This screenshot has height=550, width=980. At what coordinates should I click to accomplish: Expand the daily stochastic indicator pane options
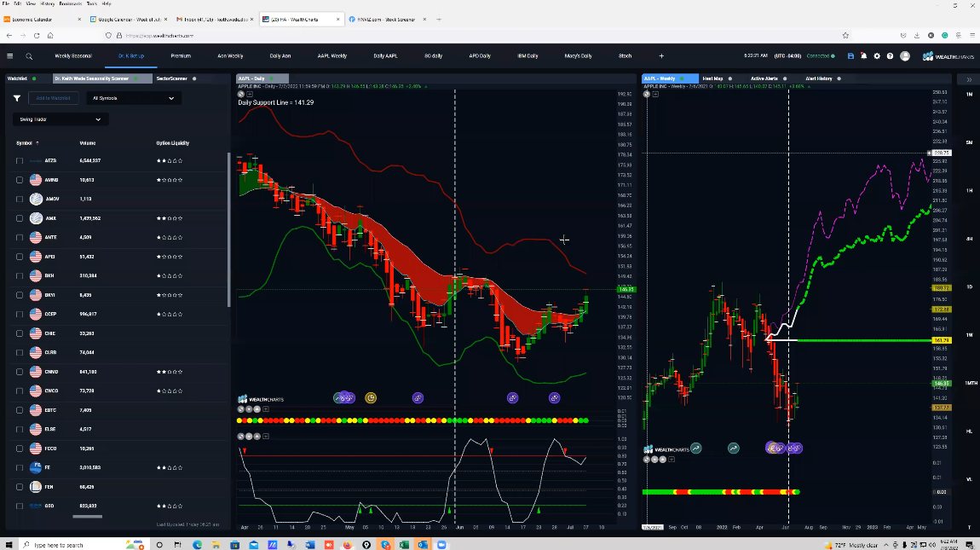(x=266, y=436)
